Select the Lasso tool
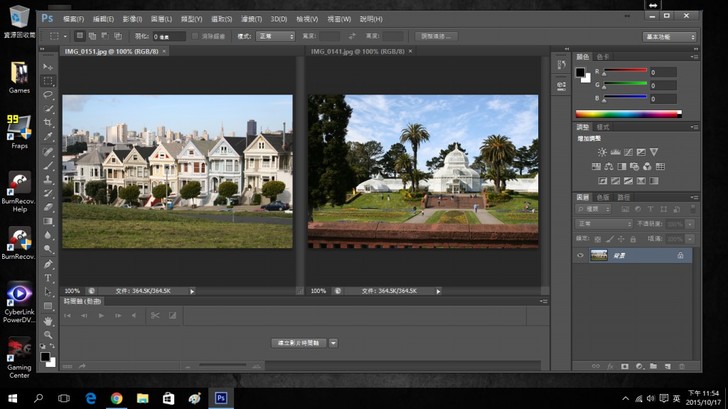The image size is (728, 409). click(47, 94)
